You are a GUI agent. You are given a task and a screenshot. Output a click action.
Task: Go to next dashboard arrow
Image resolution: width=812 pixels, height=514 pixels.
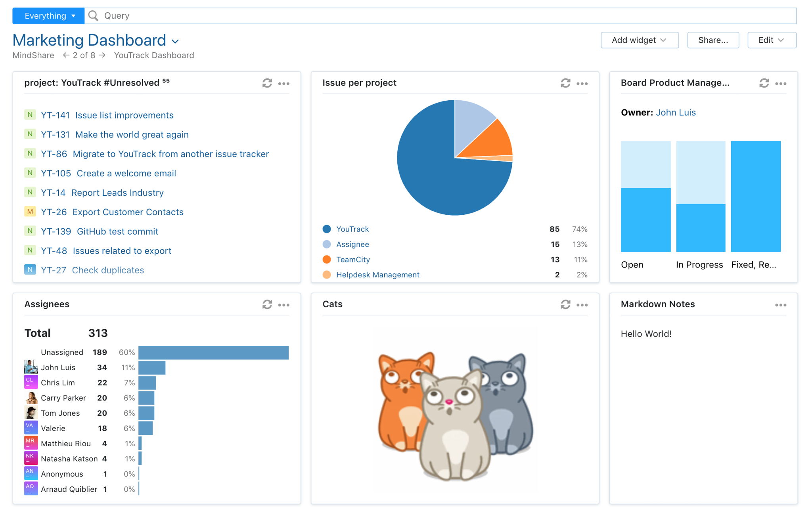[x=102, y=55]
